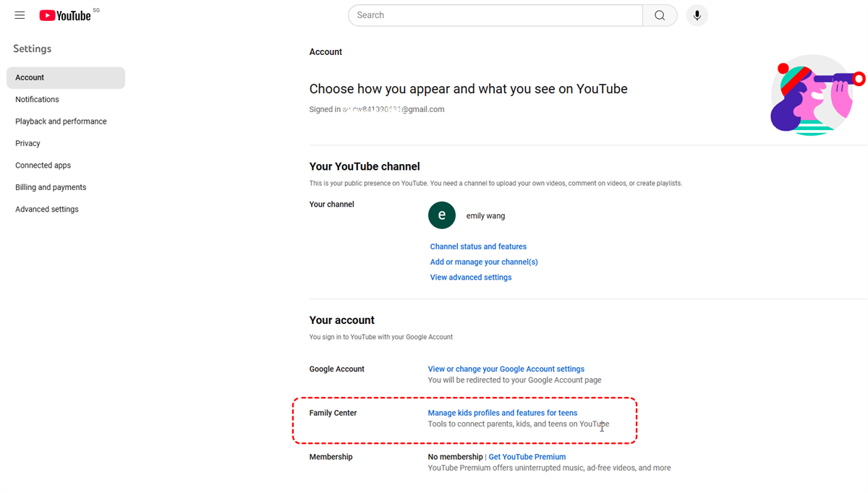Click Add or manage your channel(s)
The width and height of the screenshot is (868, 493).
coord(484,262)
